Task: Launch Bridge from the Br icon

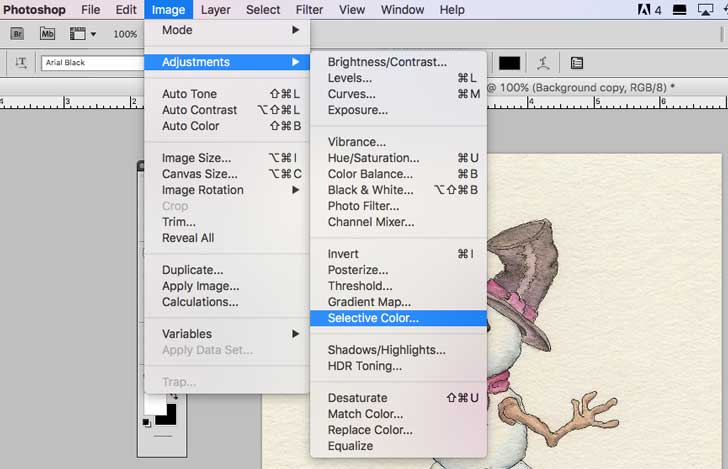Action: pos(17,33)
